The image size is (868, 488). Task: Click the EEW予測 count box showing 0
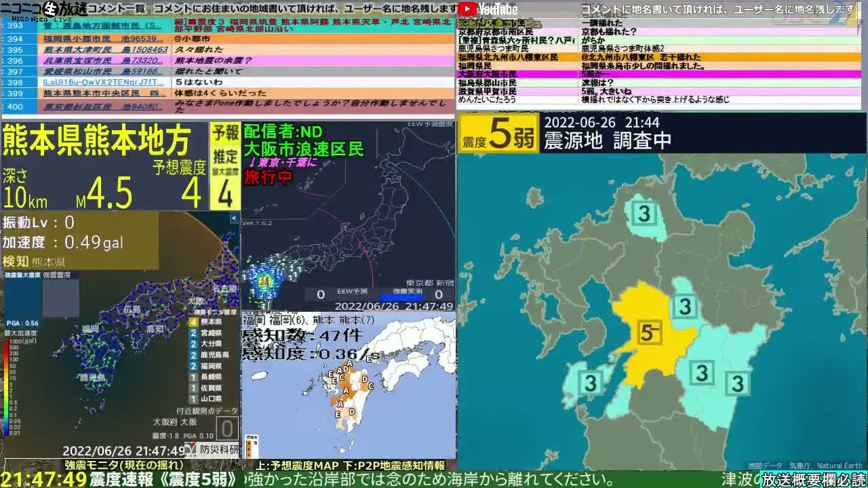tap(321, 294)
